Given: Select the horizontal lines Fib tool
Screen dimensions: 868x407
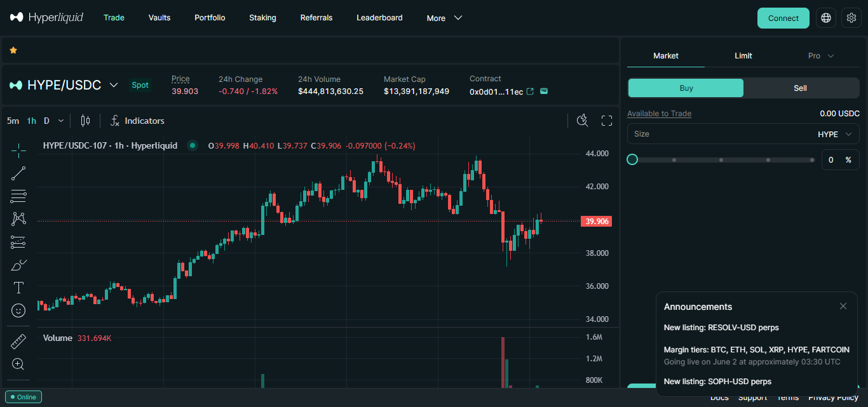Looking at the screenshot, I should tap(18, 196).
